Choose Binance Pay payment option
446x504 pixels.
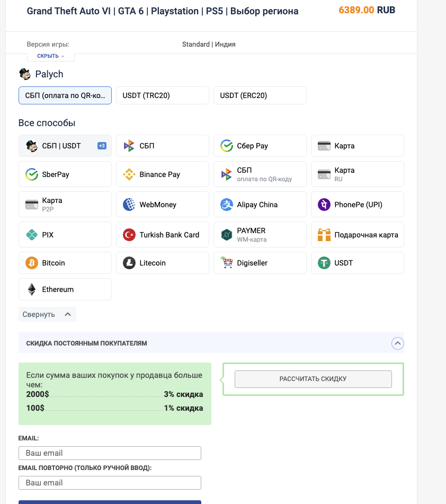pyautogui.click(x=162, y=174)
